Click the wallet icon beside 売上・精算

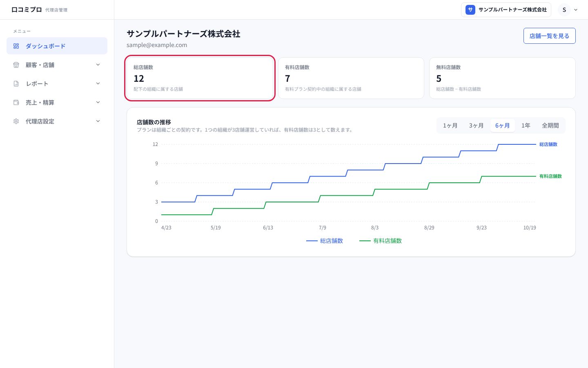16,103
